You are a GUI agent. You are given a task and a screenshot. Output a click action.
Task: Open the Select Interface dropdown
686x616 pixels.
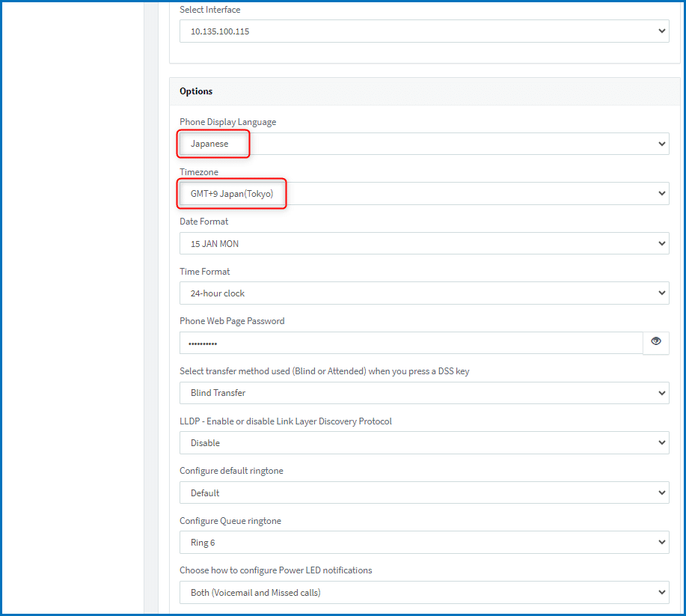pyautogui.click(x=424, y=31)
